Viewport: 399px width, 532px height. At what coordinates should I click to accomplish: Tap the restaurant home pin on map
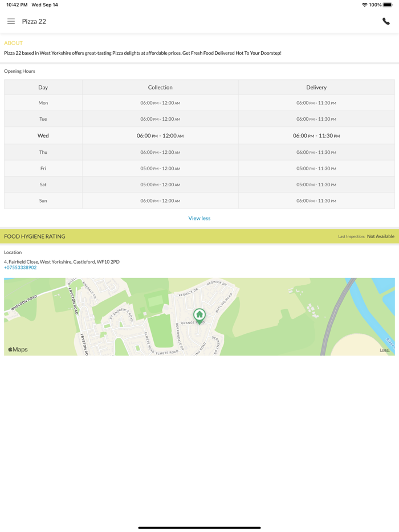(x=199, y=316)
